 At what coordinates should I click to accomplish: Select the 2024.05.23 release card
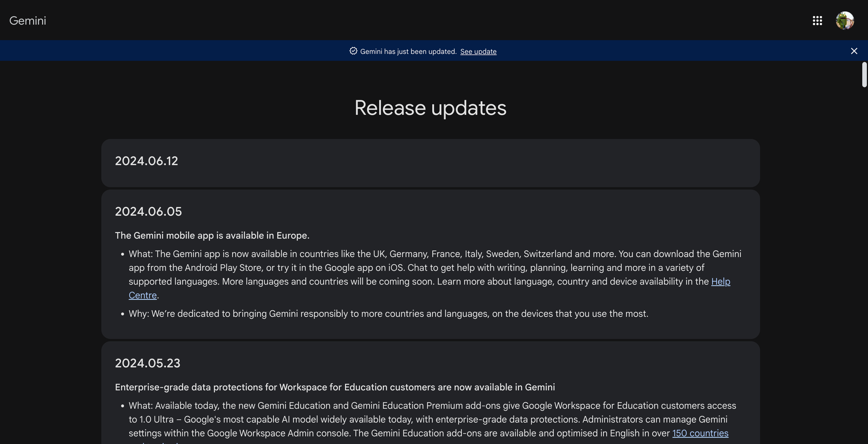[x=430, y=391]
